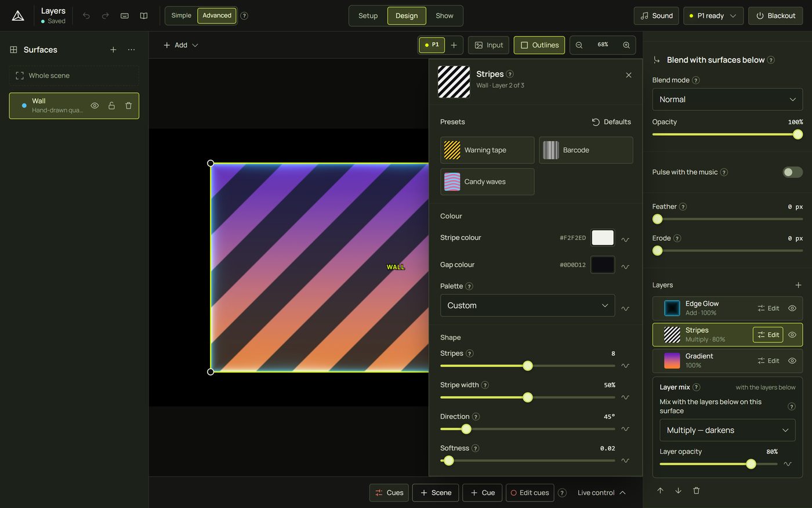
Task: Toggle the Outlines display button
Action: 539,45
